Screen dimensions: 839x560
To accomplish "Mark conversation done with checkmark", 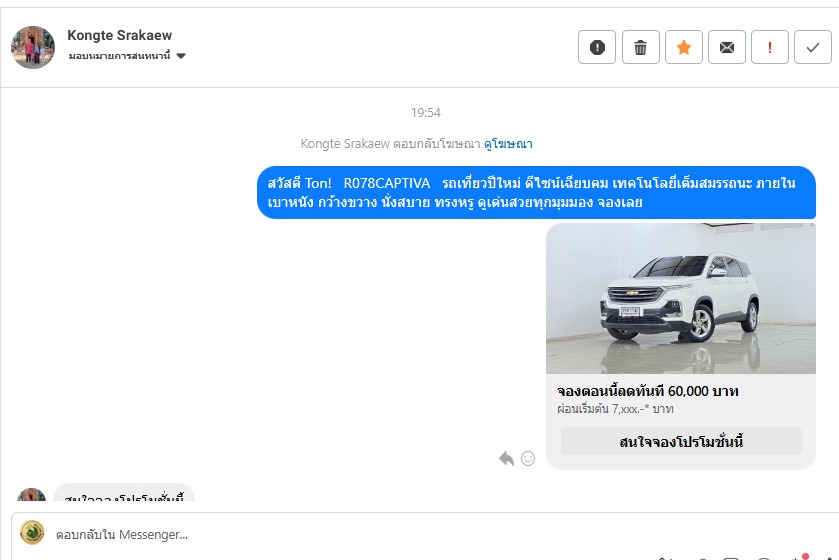I will click(x=813, y=48).
